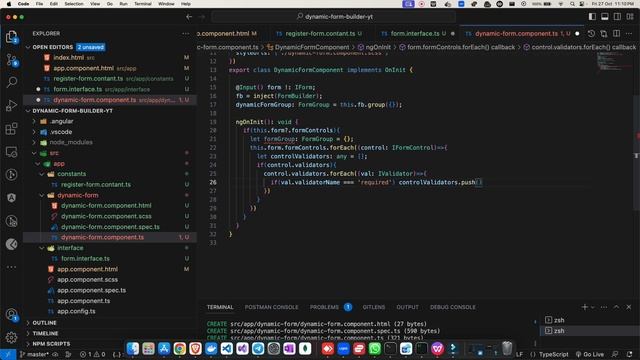Open the GitLens panel tab
Viewport: 640px width, 360px height.
373,307
